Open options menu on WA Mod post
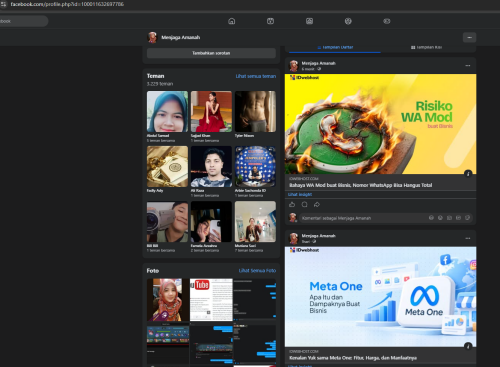Image resolution: width=500 pixels, height=367 pixels. [x=468, y=66]
